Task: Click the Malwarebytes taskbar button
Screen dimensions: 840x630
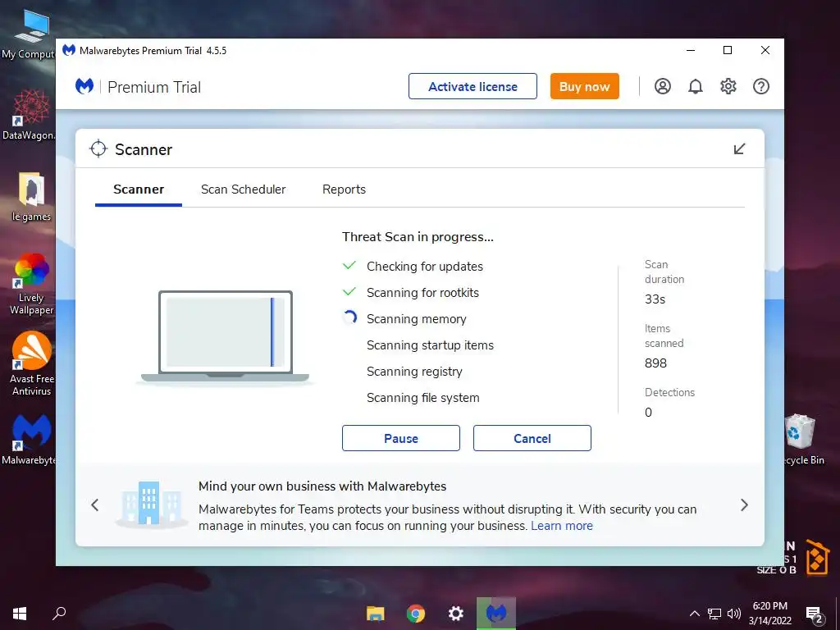Action: [496, 614]
